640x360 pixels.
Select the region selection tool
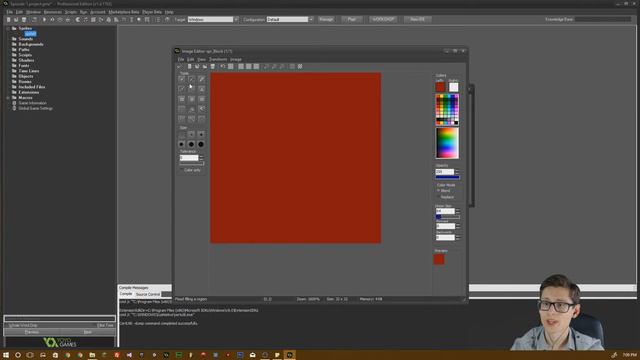tap(182, 109)
